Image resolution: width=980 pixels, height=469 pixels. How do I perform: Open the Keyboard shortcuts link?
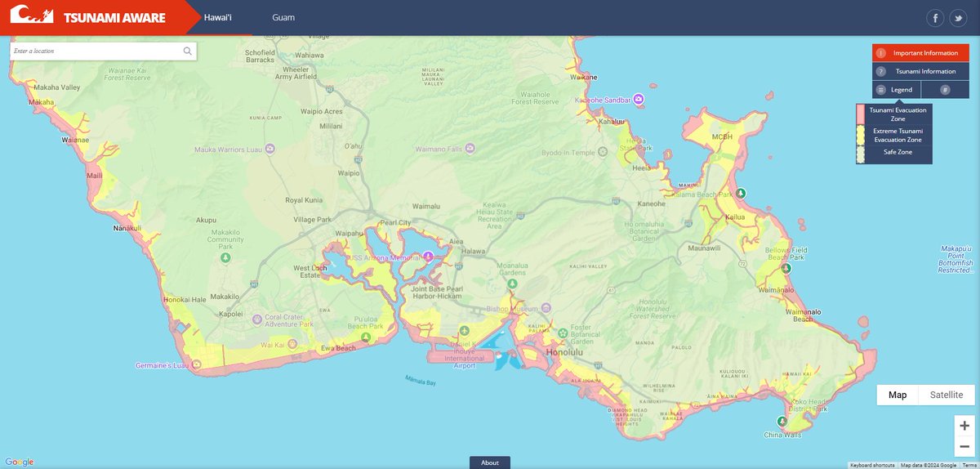pos(871,465)
